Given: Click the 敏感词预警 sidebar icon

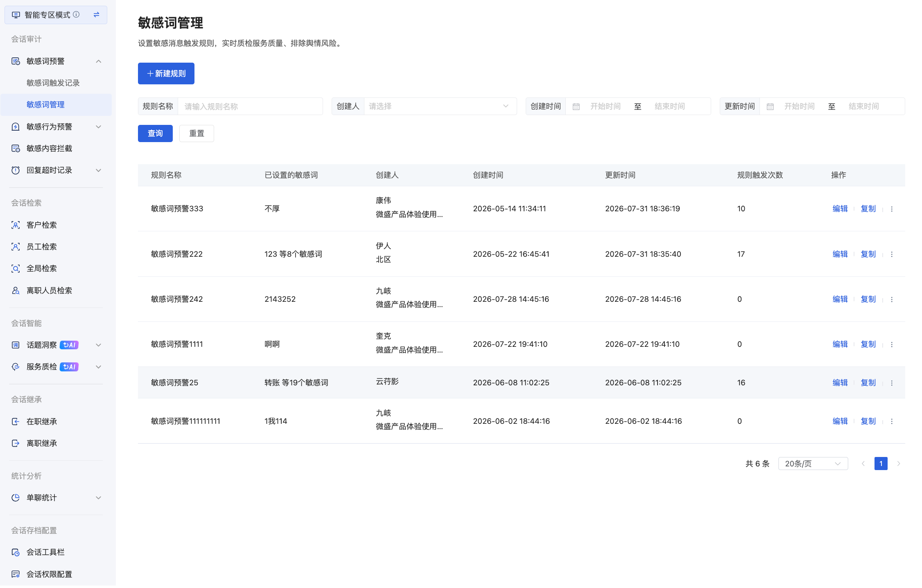Looking at the screenshot, I should [x=16, y=61].
